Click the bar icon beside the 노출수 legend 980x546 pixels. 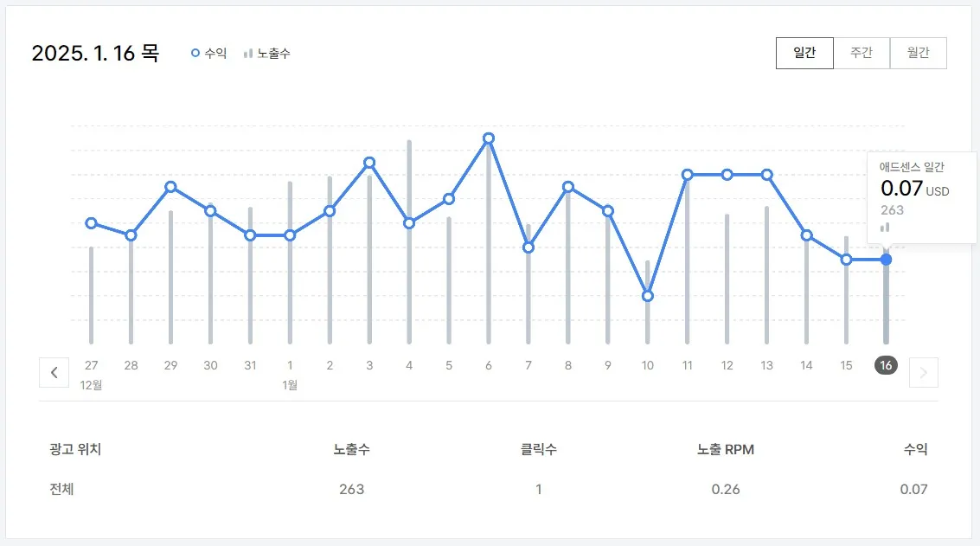[247, 53]
